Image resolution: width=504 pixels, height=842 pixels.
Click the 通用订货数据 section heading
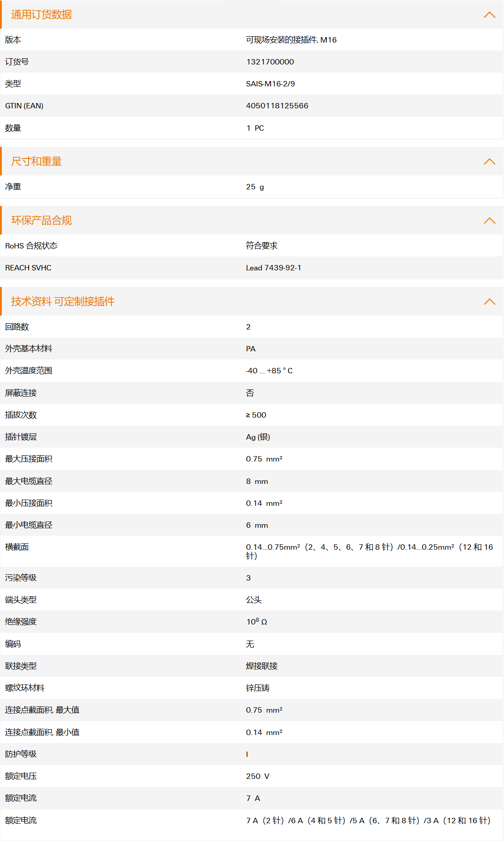(42, 15)
